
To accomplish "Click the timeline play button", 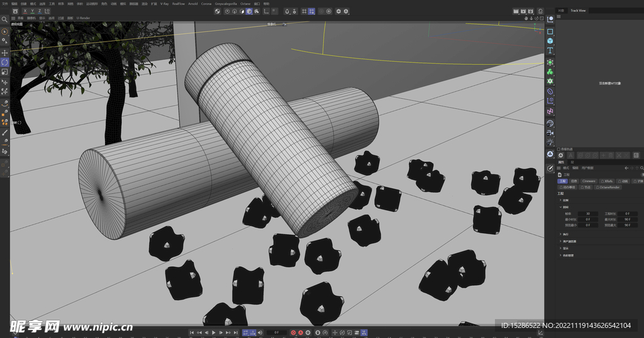I will click(214, 332).
